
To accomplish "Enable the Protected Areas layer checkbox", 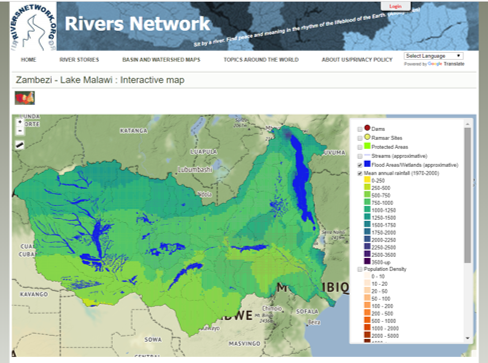I will point(360,147).
